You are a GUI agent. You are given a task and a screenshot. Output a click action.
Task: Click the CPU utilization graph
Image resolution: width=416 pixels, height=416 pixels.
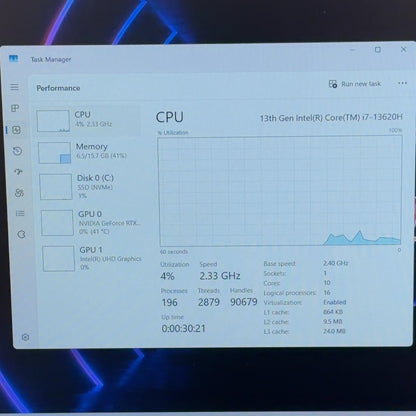pos(280,191)
